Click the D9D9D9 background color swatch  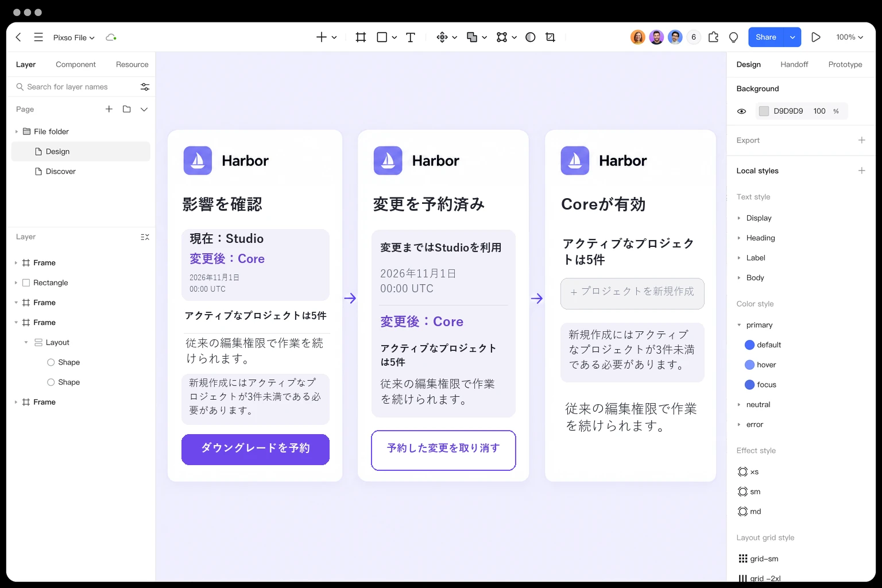764,111
